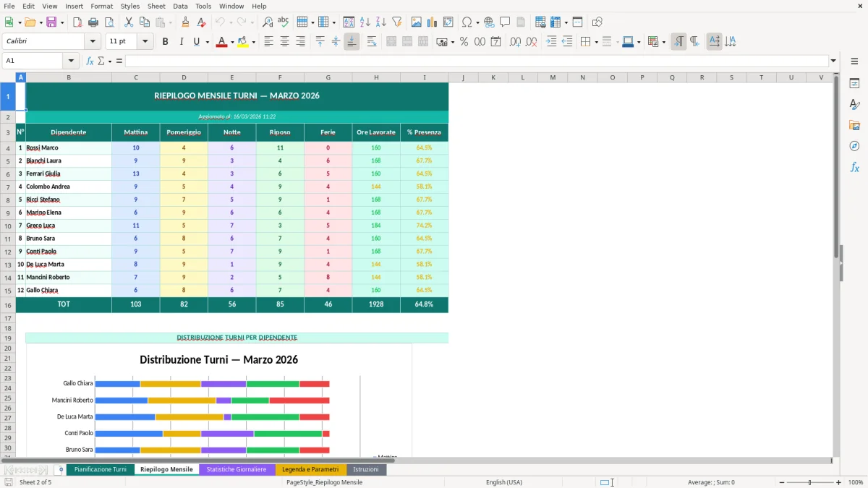Click the Save document icon
868x488 pixels.
pos(51,22)
